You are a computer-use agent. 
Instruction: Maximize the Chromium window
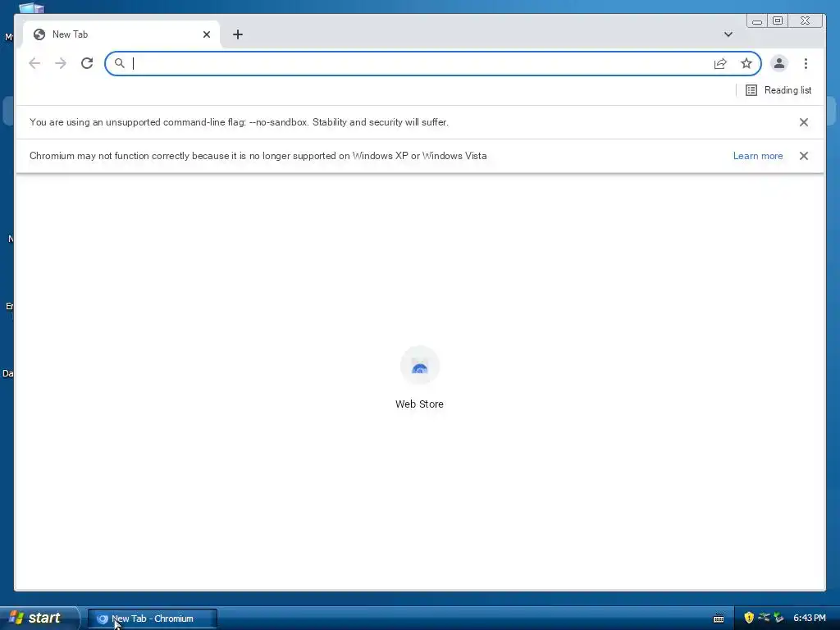point(778,21)
